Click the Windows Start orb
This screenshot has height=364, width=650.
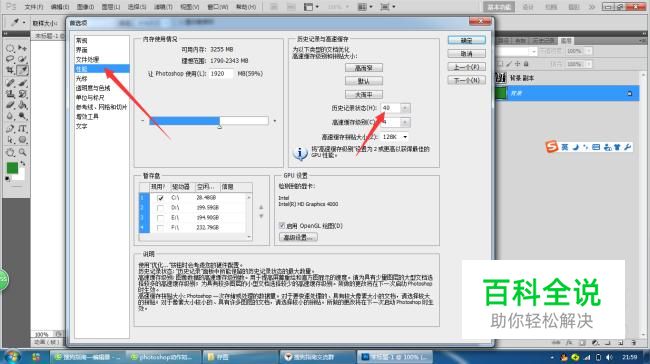click(12, 357)
